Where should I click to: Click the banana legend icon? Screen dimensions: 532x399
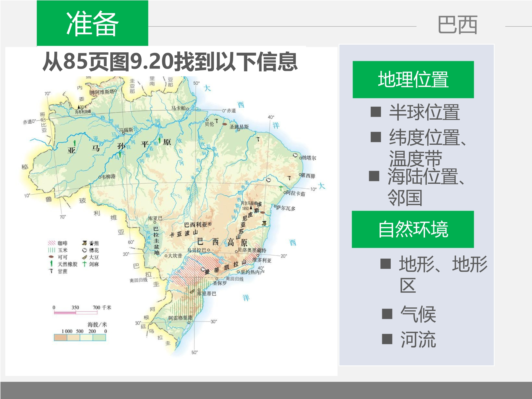(x=85, y=243)
